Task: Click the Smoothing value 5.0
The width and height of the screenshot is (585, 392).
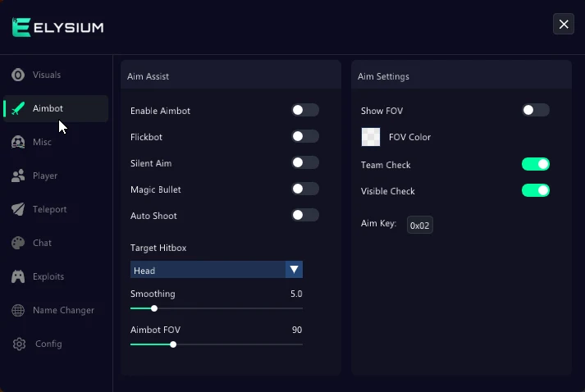Action: 296,294
